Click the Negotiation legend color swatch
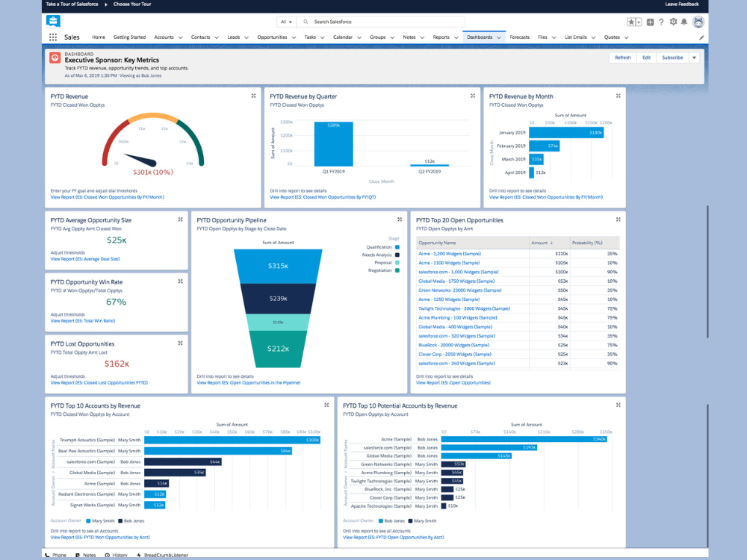The height and width of the screenshot is (560, 747). (x=397, y=270)
